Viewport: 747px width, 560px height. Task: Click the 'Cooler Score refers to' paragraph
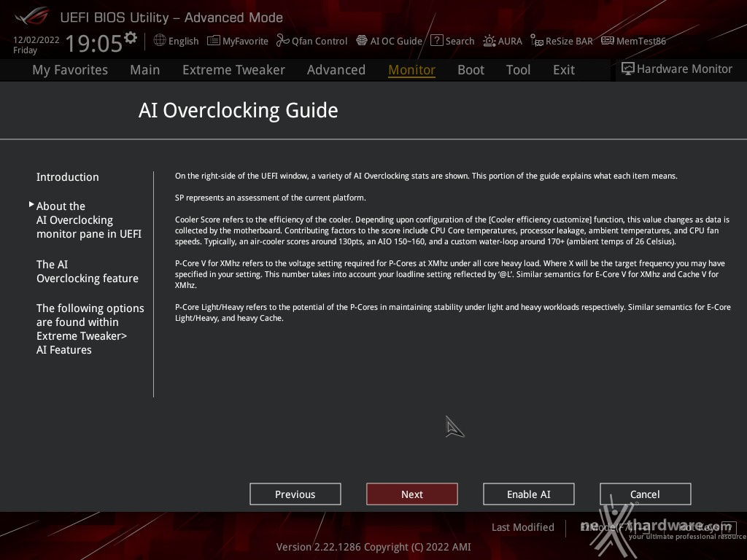tap(452, 231)
